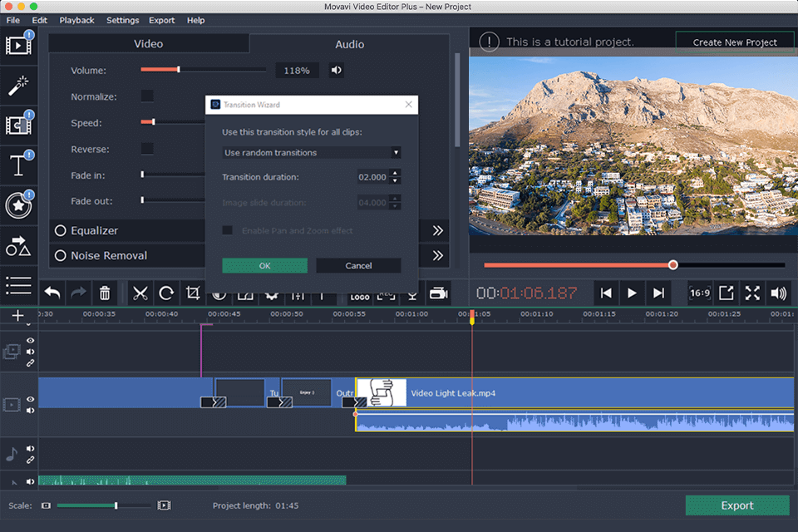Expand the Noise Removal section

[437, 256]
